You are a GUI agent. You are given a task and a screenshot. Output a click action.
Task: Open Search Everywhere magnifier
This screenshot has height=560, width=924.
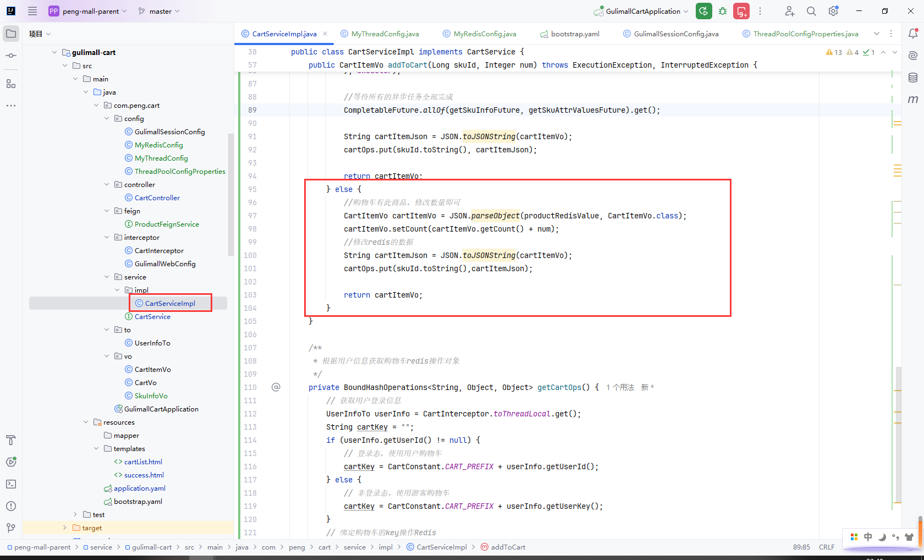click(x=811, y=11)
